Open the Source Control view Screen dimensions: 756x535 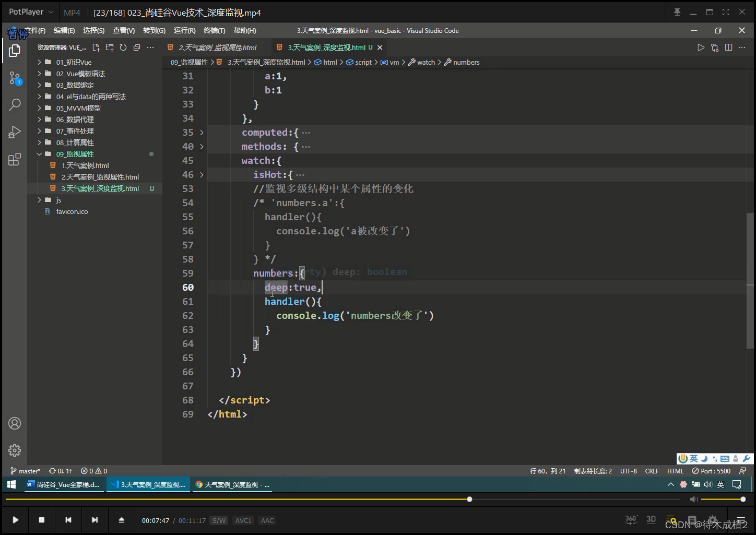[x=15, y=78]
